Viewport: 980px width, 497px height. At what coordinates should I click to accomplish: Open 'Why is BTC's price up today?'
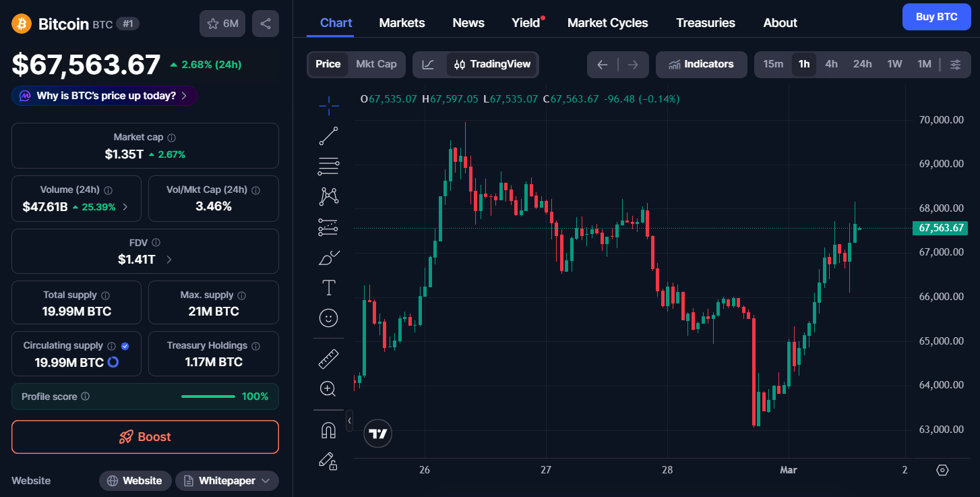click(x=104, y=96)
